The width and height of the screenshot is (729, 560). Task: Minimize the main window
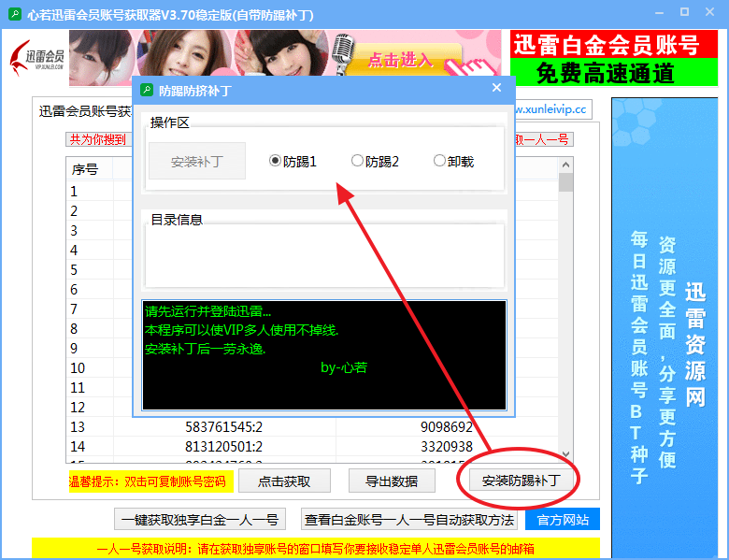[x=659, y=12]
